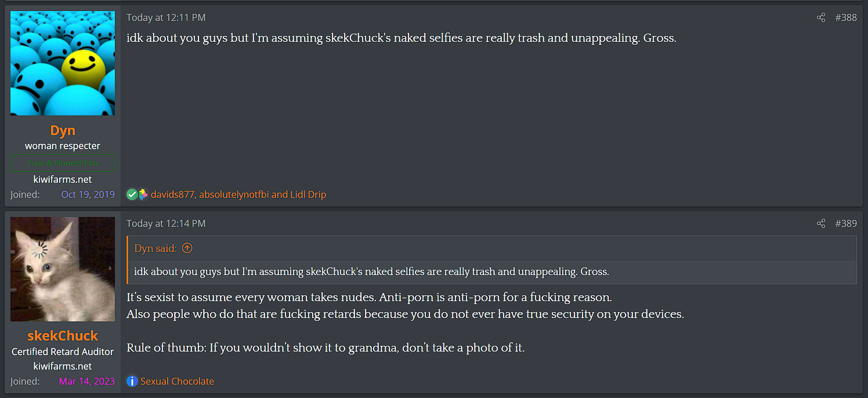
Task: Open the #388 post permalink
Action: (845, 18)
